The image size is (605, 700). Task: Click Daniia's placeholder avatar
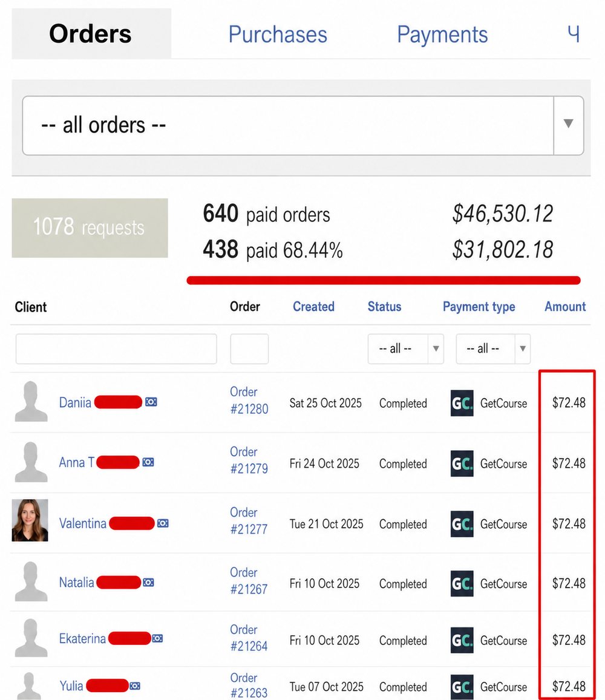coord(31,401)
